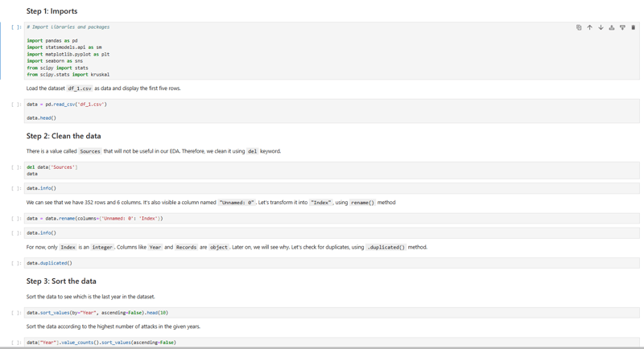Click the execution prompt beside data.duplicated() cell

(16, 263)
